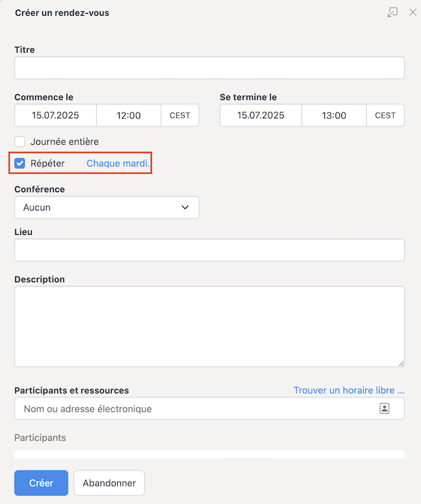This screenshot has width=421, height=504.
Task: Close the Créer un rendez-vous dialog
Action: (x=412, y=13)
